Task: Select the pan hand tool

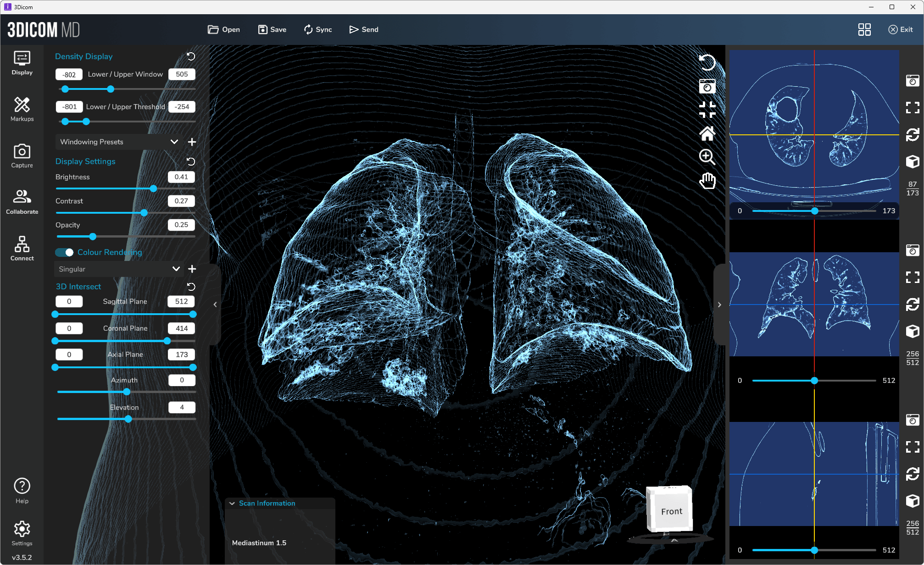Action: pos(707,181)
